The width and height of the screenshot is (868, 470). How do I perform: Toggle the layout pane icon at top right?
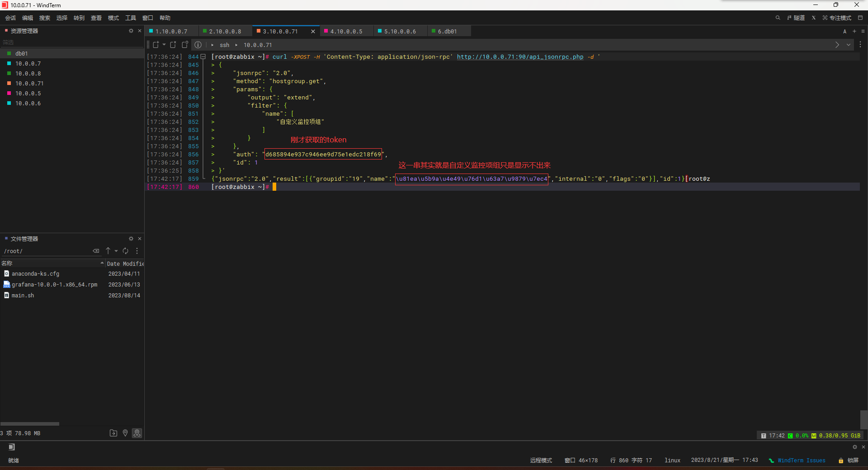[x=860, y=18]
